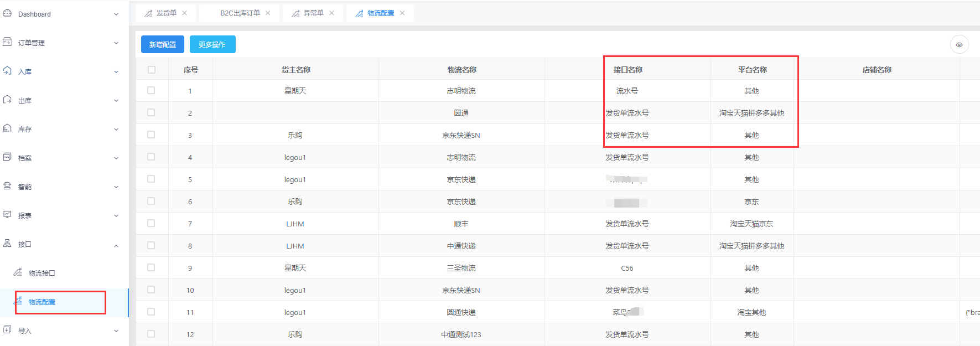The height and width of the screenshot is (346, 980).
Task: Select the C56 interface cell
Action: [627, 268]
